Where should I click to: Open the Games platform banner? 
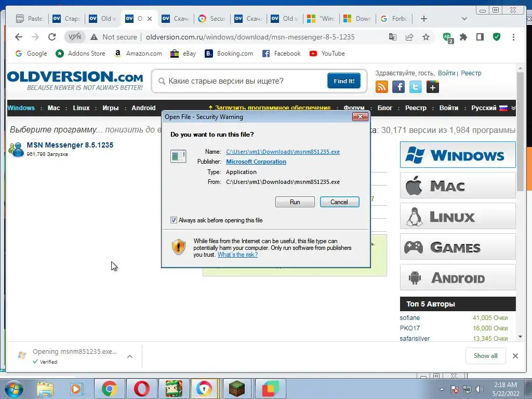458,247
